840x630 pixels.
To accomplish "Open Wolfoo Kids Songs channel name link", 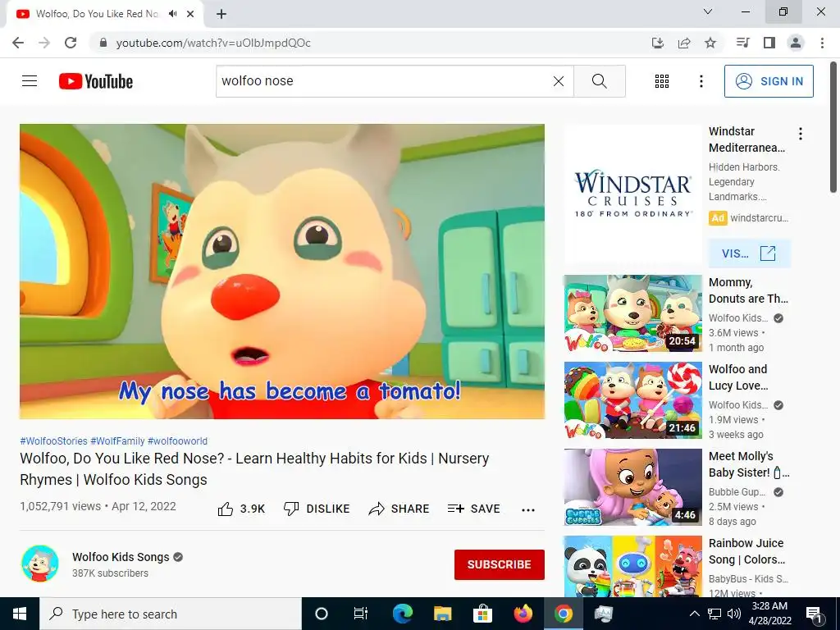I will [121, 557].
